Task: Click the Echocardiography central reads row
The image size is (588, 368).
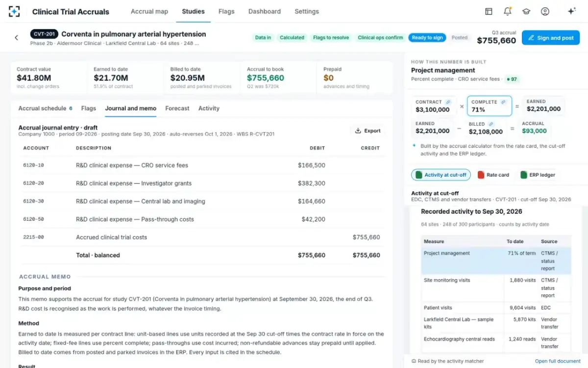Action: (x=496, y=342)
